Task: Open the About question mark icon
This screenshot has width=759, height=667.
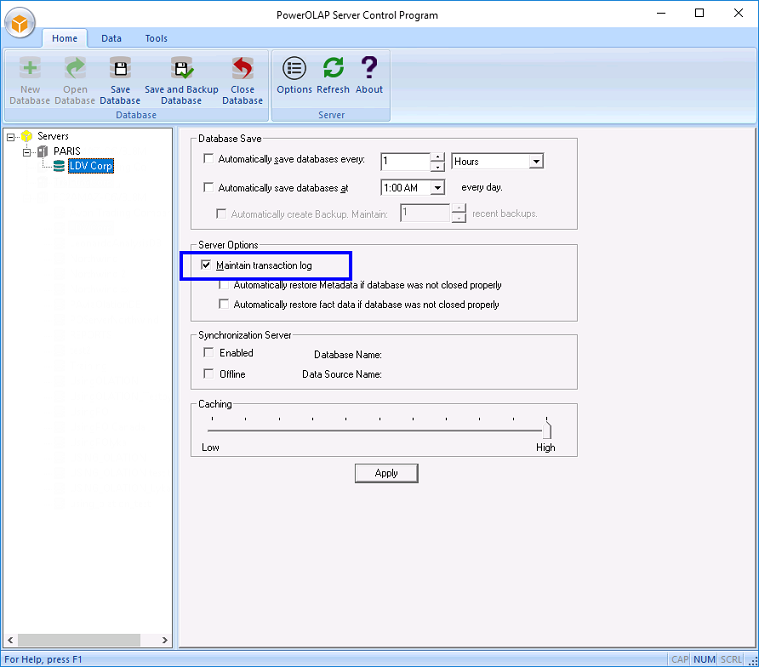Action: [x=369, y=68]
